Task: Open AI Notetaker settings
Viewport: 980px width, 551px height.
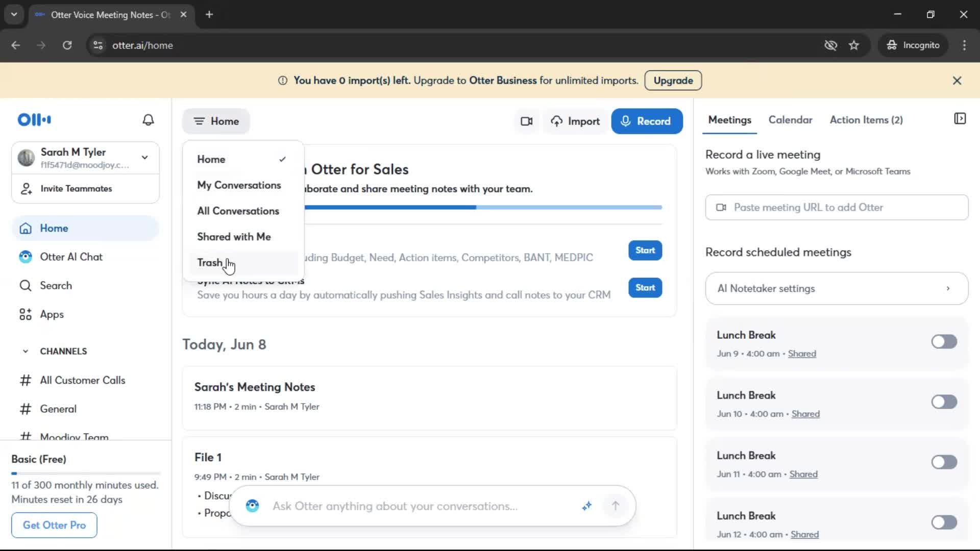Action: pos(837,289)
